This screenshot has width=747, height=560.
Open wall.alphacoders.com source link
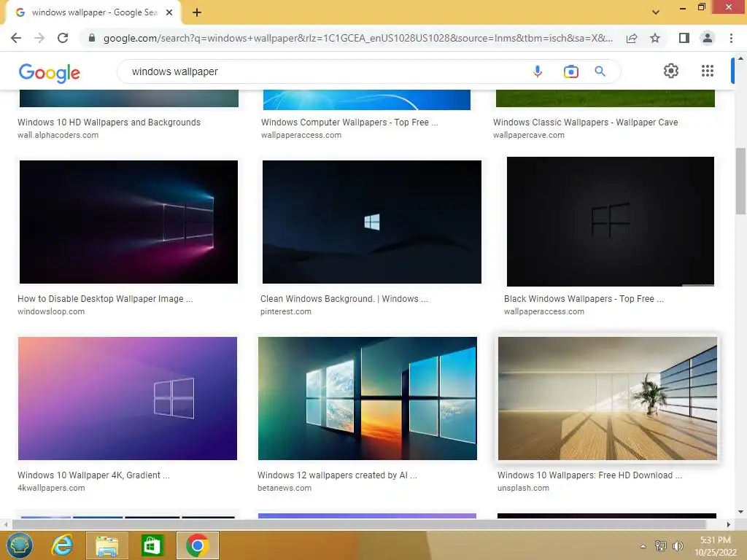pos(58,135)
